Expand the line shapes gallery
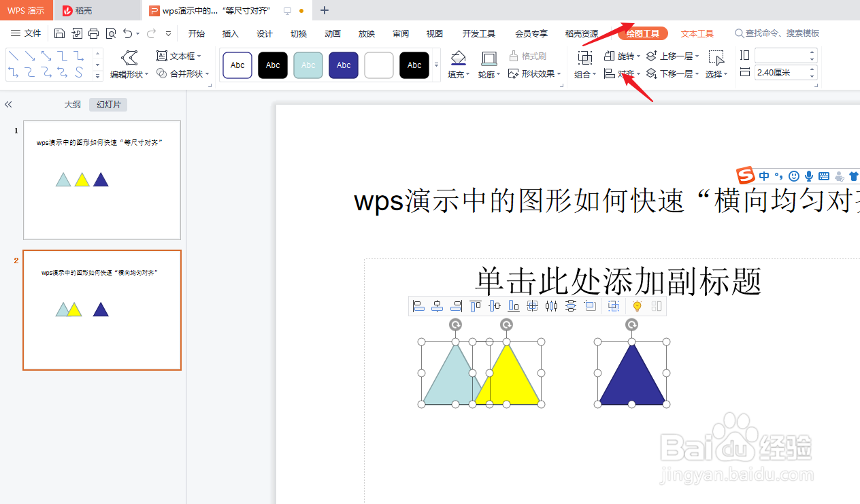860x504 pixels. tap(97, 75)
